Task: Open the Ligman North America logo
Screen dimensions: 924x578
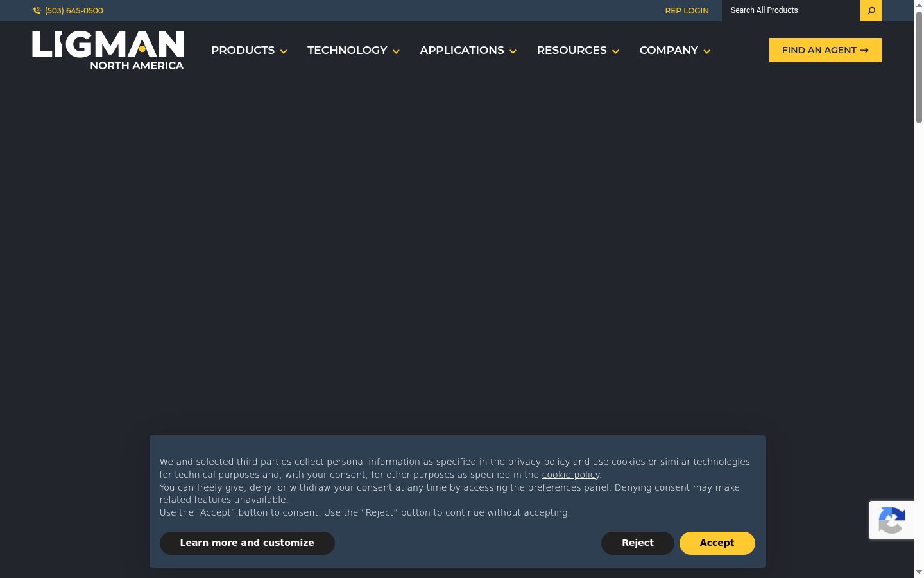Action: pos(108,50)
